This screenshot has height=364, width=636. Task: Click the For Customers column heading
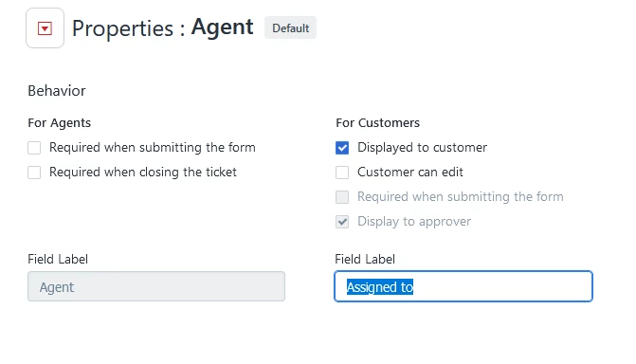(x=377, y=123)
